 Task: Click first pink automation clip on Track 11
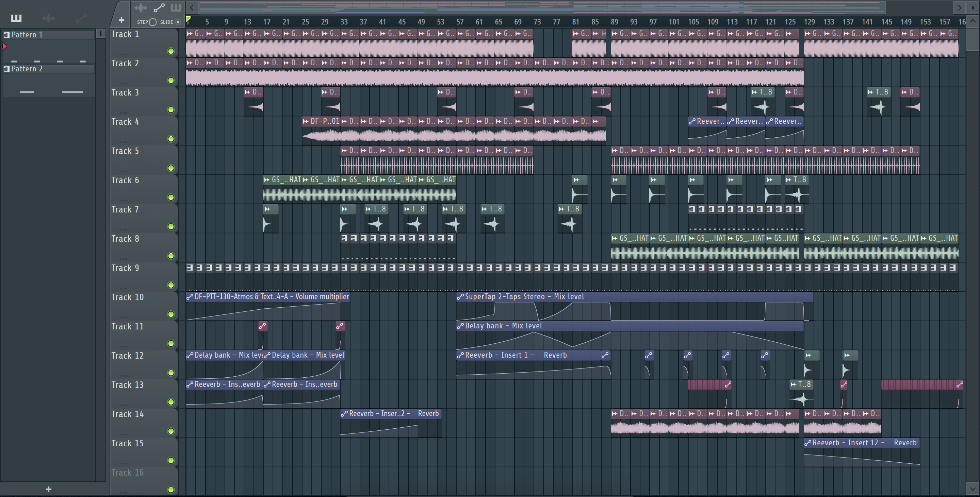pos(263,326)
